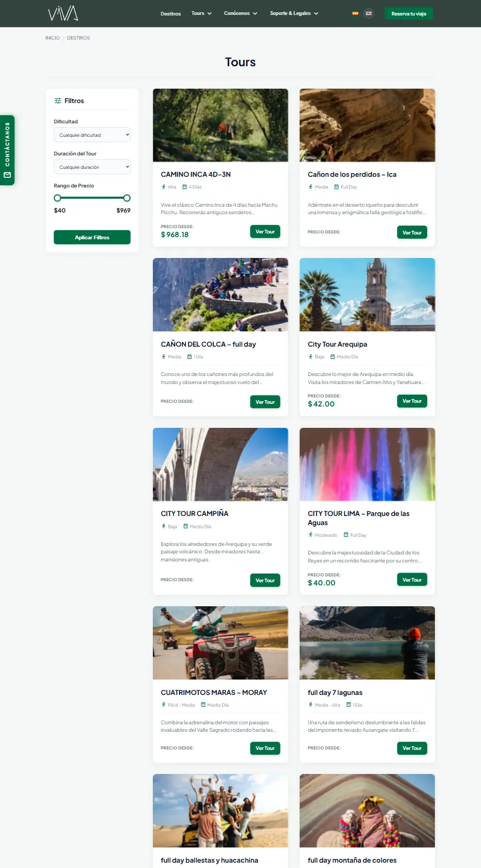Click hiker difficulty icon on Camino Inca card
This screenshot has height=868, width=481.
[164, 187]
